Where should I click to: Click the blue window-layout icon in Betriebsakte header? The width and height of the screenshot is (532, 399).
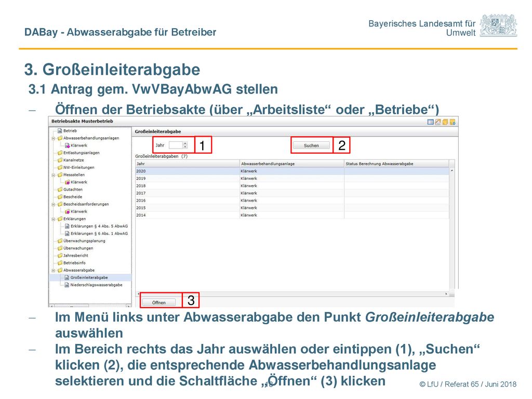[x=430, y=122]
